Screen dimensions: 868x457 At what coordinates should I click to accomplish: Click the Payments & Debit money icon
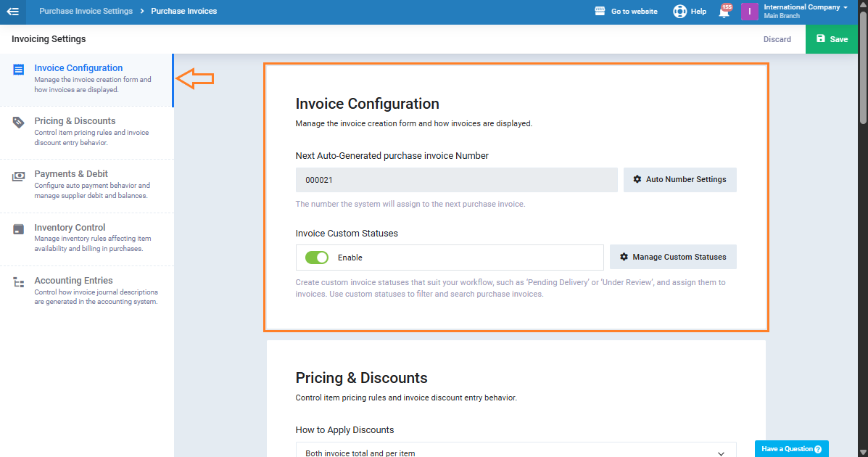[19, 176]
